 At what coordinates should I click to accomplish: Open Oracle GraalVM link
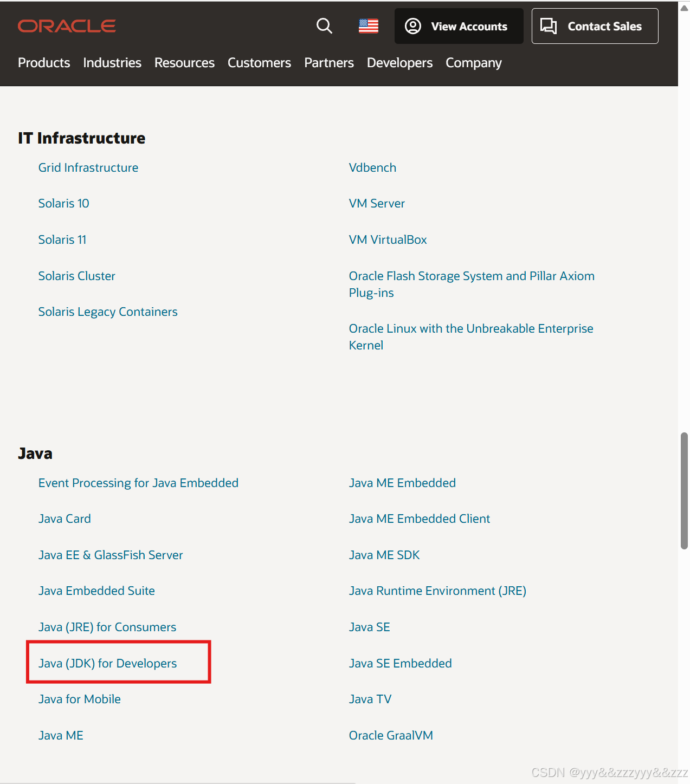[x=391, y=735]
